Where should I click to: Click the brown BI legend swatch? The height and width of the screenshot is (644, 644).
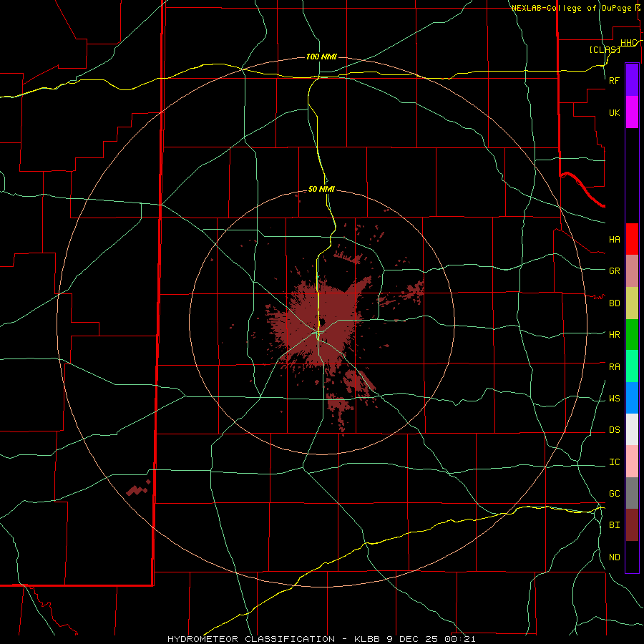coord(632,525)
